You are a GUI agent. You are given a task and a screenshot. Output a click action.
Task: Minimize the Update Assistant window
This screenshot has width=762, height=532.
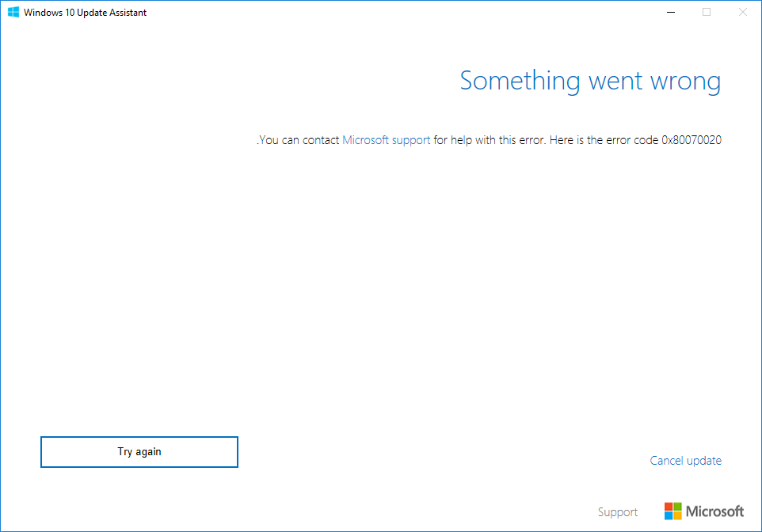point(670,13)
